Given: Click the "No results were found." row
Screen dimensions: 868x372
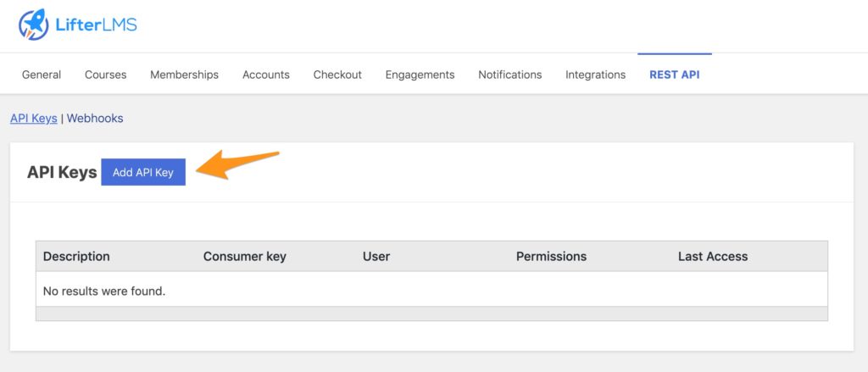Looking at the screenshot, I should click(431, 291).
